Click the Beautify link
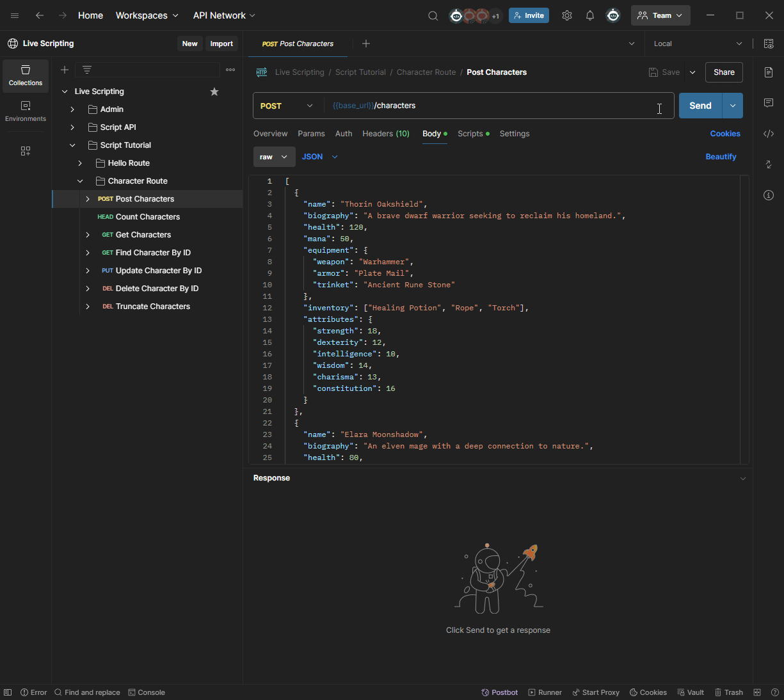784x700 pixels. pos(721,157)
